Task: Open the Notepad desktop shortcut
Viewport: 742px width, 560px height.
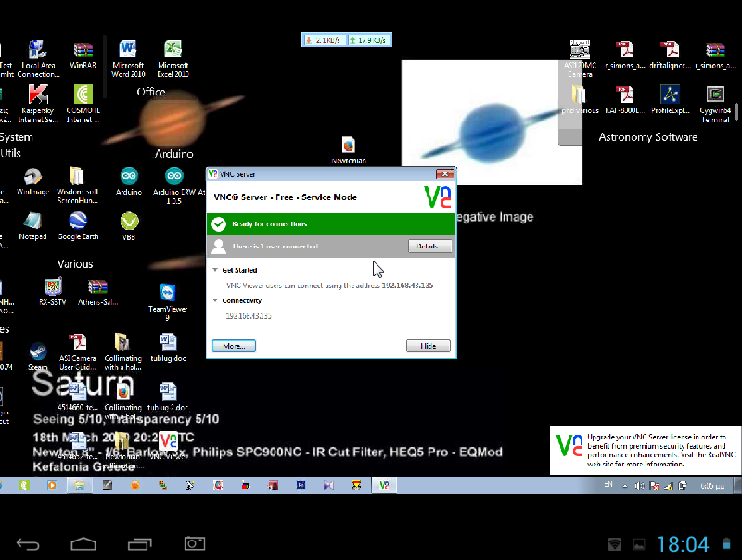Action: 32,226
